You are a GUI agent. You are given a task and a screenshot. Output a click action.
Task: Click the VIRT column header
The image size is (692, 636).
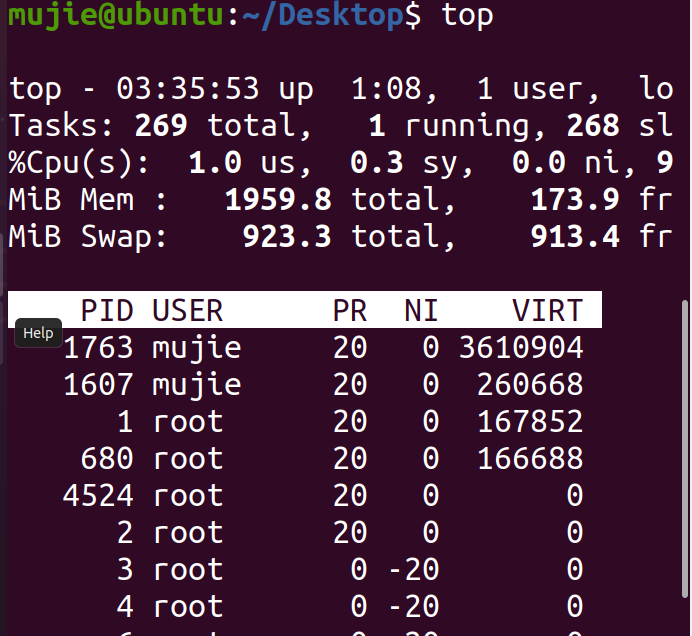click(x=547, y=310)
